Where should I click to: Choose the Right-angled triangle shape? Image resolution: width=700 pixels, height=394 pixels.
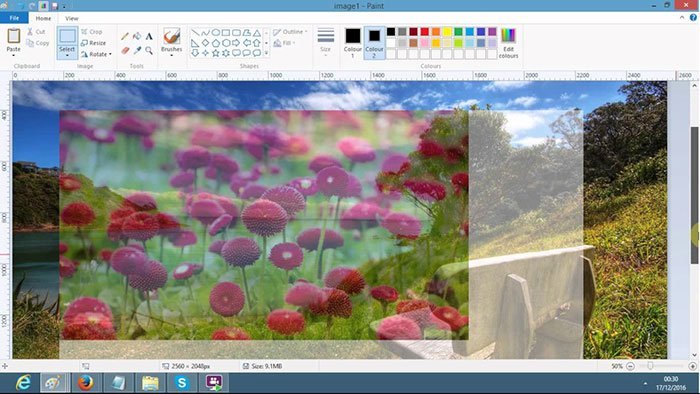(x=195, y=43)
